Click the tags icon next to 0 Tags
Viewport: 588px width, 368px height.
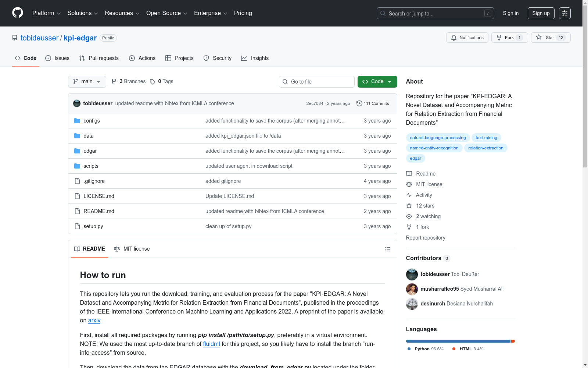point(153,82)
